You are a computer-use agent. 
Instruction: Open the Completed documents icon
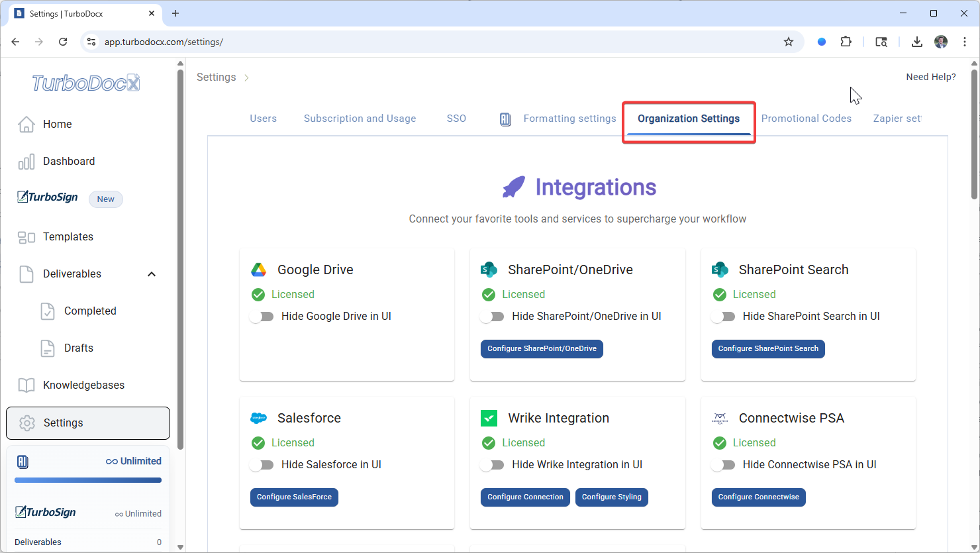pos(48,311)
